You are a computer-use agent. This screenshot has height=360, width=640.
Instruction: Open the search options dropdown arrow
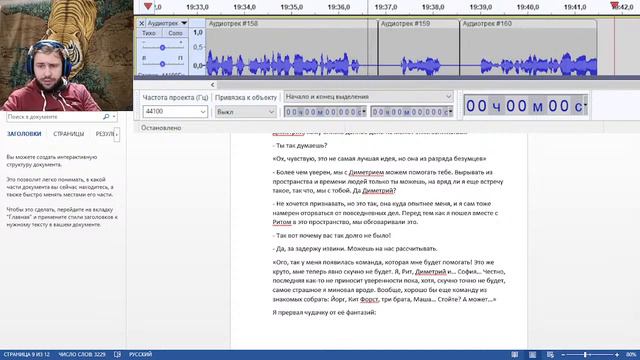(114, 117)
